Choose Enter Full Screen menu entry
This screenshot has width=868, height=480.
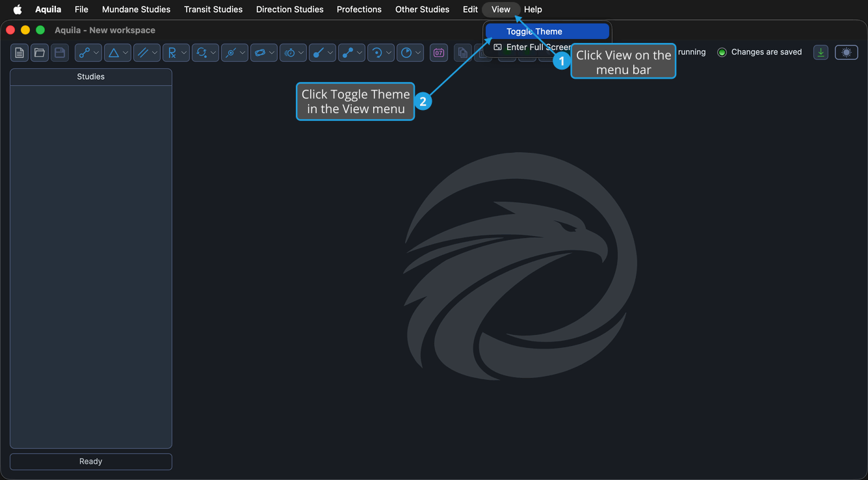pos(547,47)
